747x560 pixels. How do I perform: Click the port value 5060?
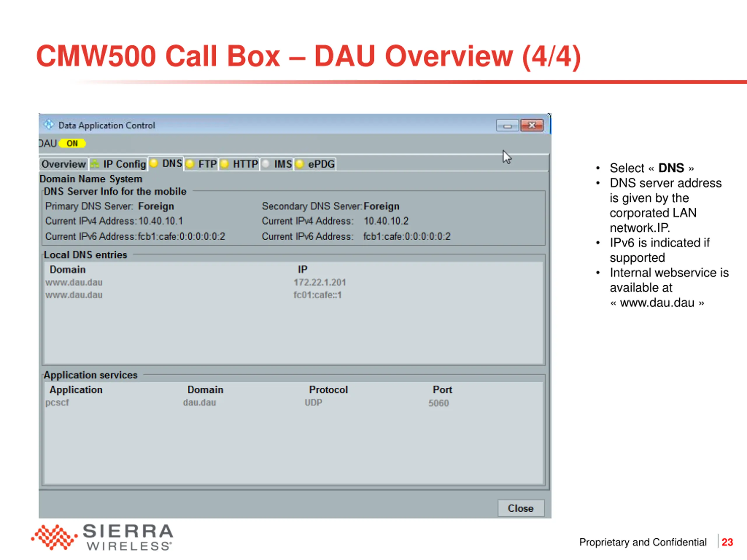tap(438, 403)
